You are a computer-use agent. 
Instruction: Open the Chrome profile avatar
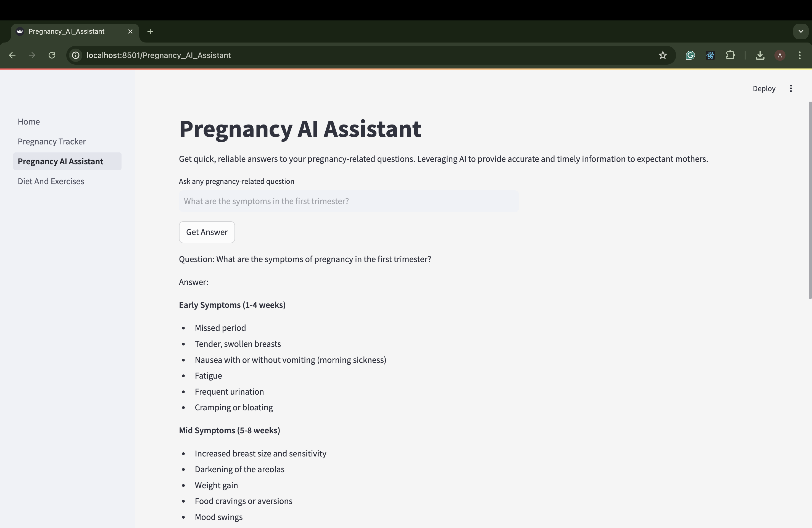(780, 55)
